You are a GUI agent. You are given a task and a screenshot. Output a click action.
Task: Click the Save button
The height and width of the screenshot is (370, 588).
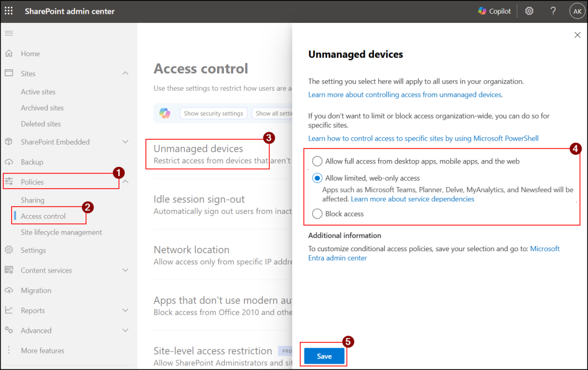[x=324, y=356]
